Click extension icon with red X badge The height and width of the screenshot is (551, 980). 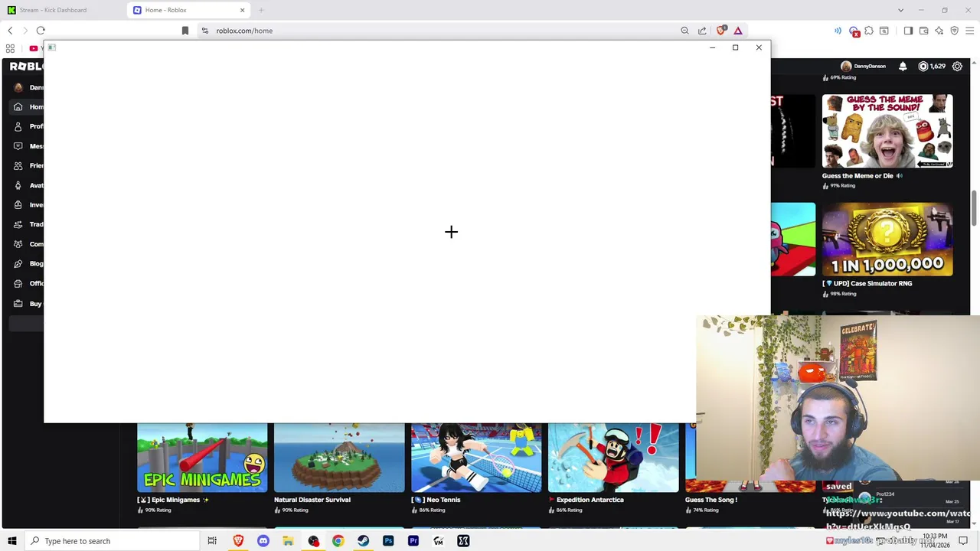click(x=854, y=31)
